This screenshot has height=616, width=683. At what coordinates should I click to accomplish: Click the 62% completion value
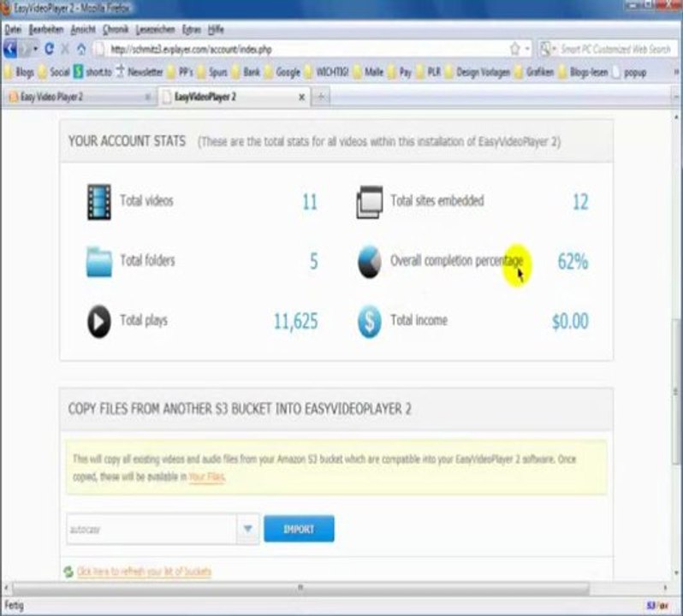pyautogui.click(x=573, y=262)
